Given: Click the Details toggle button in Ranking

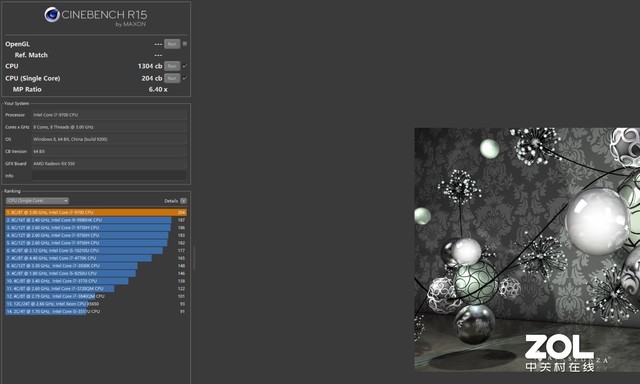Looking at the screenshot, I should point(184,201).
